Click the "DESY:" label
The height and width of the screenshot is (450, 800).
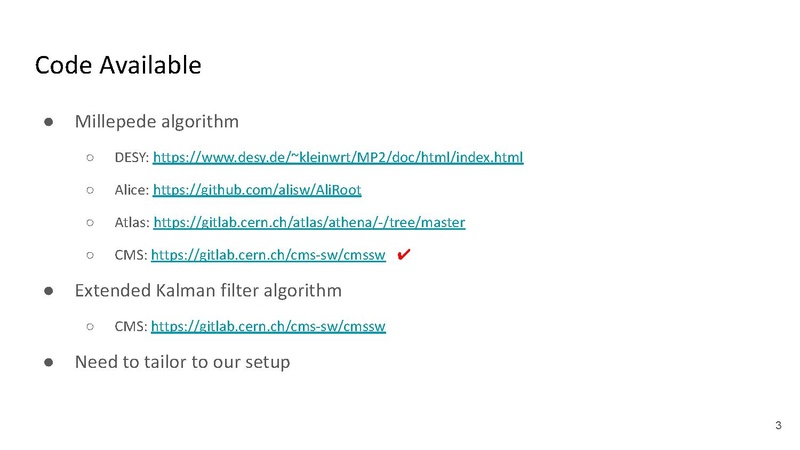132,157
